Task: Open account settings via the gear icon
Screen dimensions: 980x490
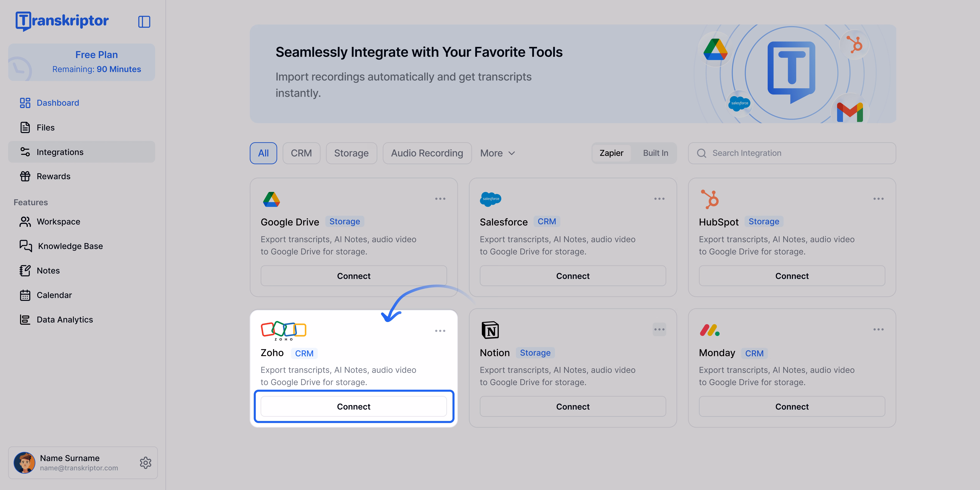Action: [146, 463]
